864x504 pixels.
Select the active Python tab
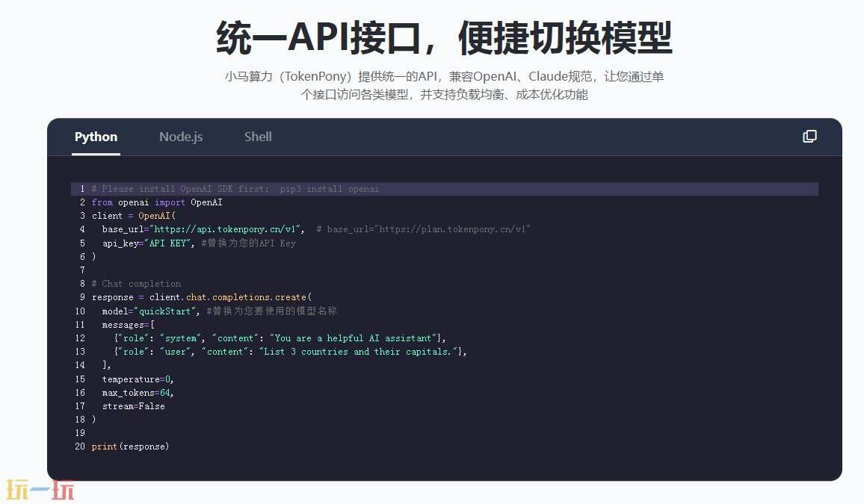(x=96, y=137)
